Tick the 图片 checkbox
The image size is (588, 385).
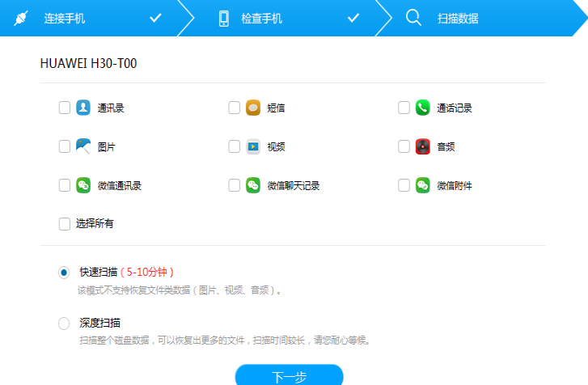tap(65, 146)
